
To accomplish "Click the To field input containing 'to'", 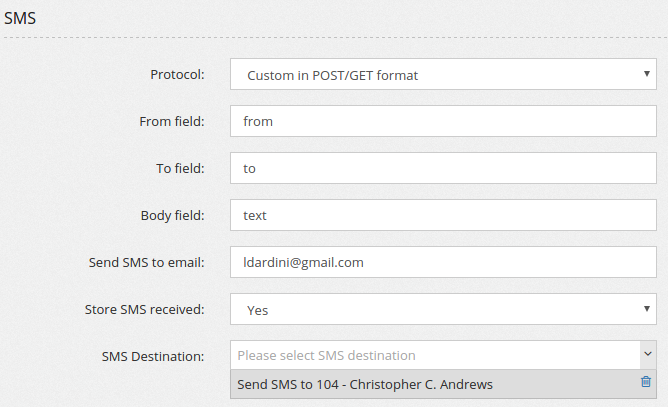I will 442,168.
